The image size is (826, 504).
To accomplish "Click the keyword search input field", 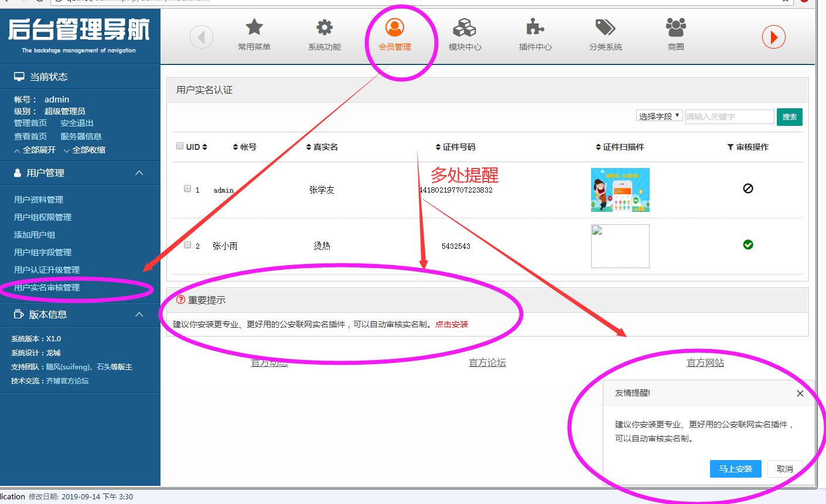I will point(729,116).
